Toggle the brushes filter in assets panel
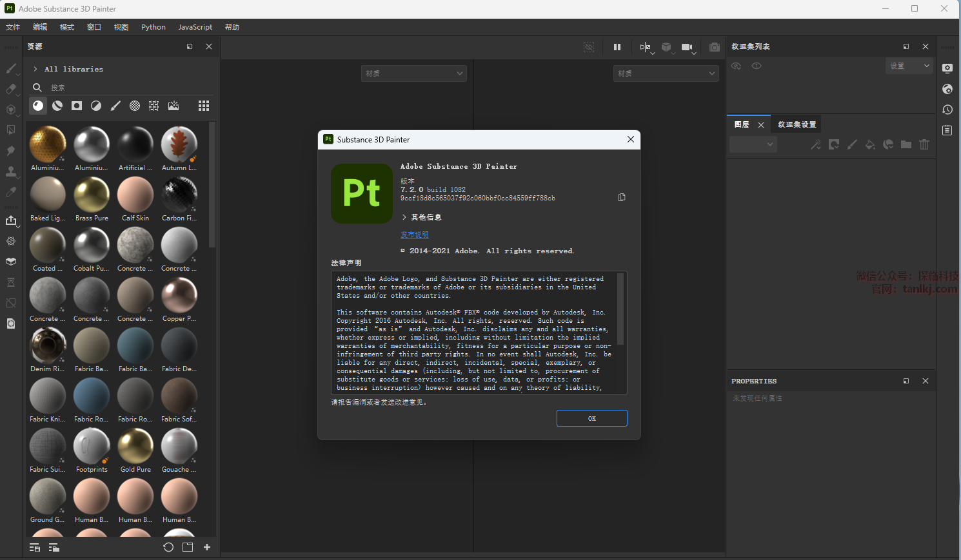 (x=115, y=106)
